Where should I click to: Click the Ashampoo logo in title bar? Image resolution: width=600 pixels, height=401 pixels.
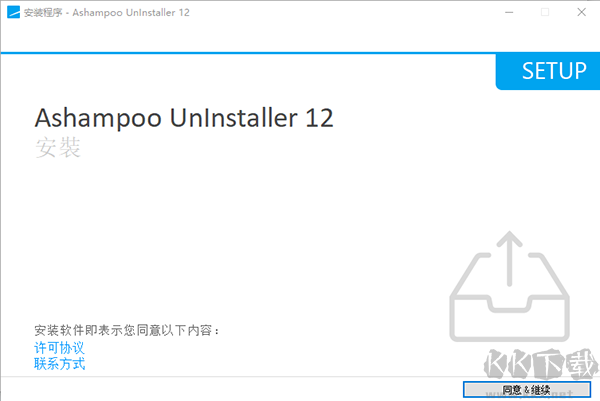(13, 12)
